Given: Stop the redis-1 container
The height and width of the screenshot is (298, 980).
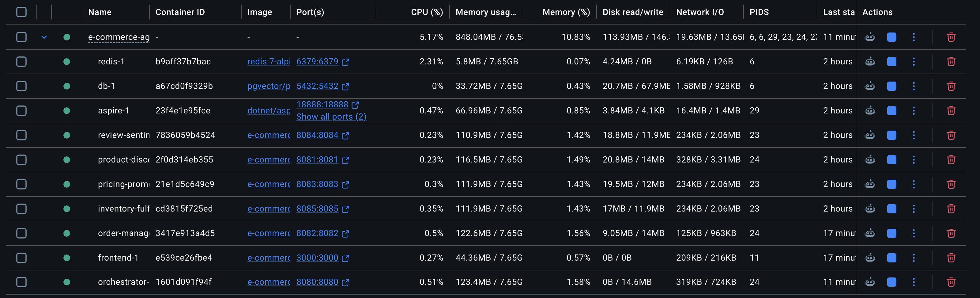Looking at the screenshot, I should [x=892, y=61].
